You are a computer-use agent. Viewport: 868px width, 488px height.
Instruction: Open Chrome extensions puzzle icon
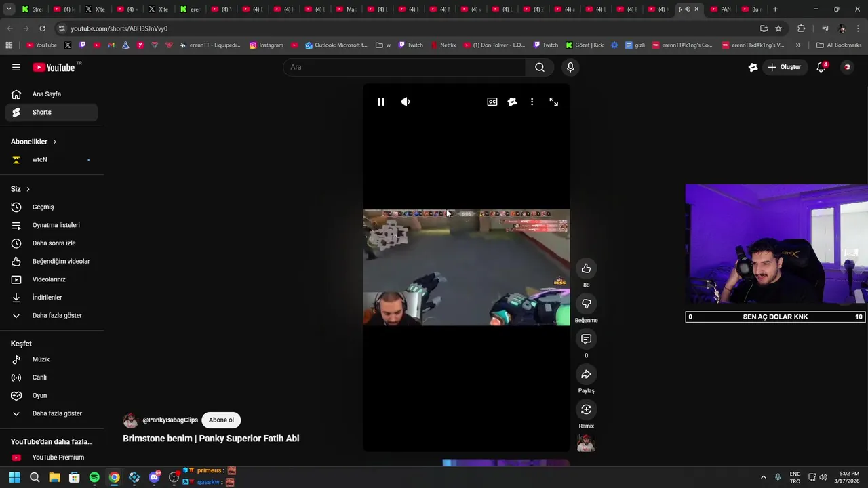801,28
